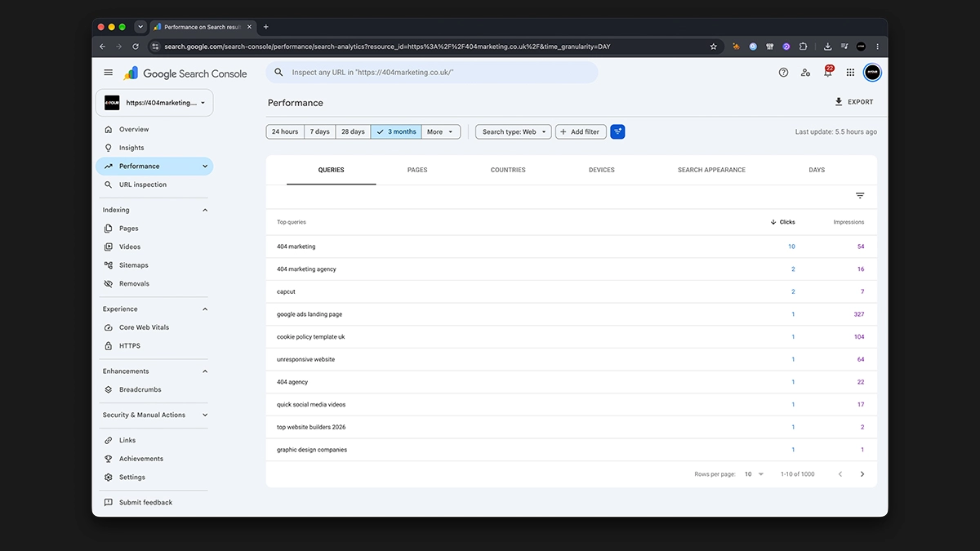Viewport: 980px width, 551px height.
Task: Open the Removals sidebar item
Action: coord(154,284)
